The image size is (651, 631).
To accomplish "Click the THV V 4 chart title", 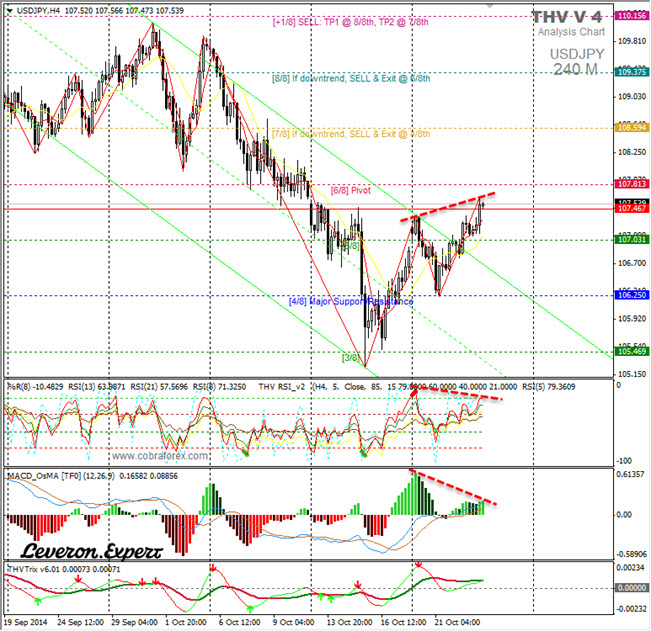I will [566, 17].
